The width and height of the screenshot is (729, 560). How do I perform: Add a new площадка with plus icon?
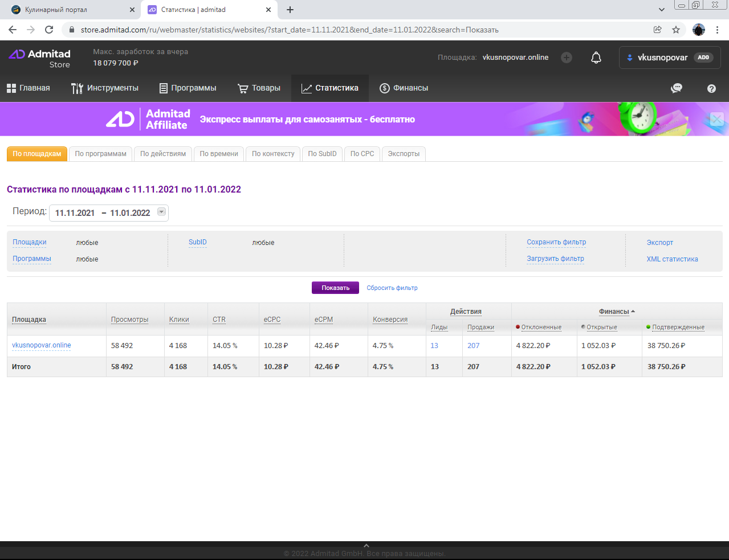[x=567, y=58]
